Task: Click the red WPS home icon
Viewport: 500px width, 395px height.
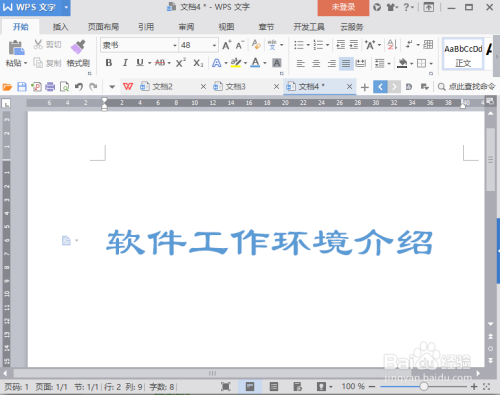Action: (128, 87)
